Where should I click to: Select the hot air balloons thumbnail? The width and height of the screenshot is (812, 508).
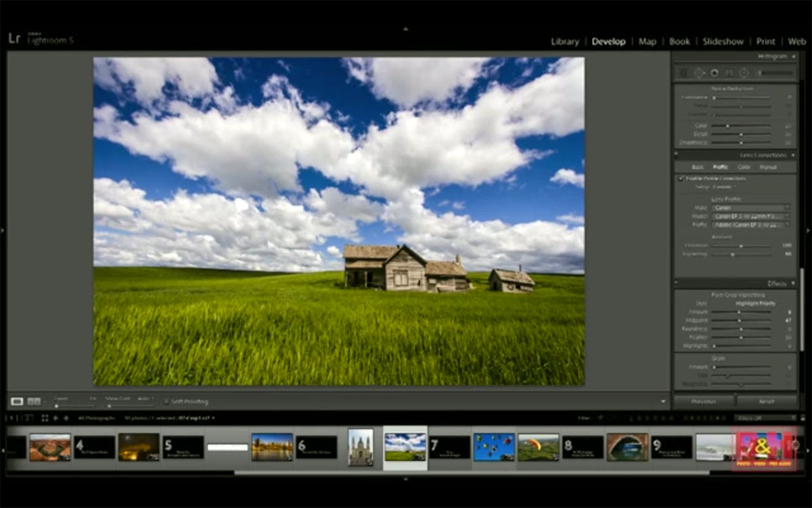(x=494, y=447)
